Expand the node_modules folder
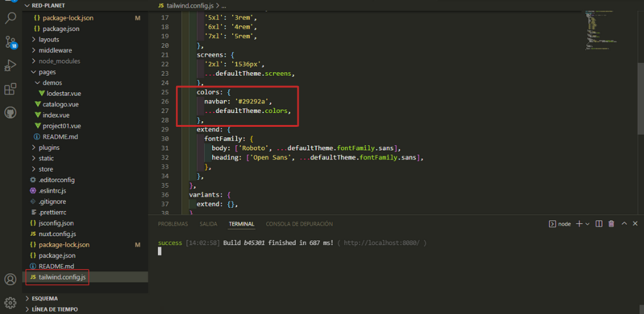 [60, 61]
